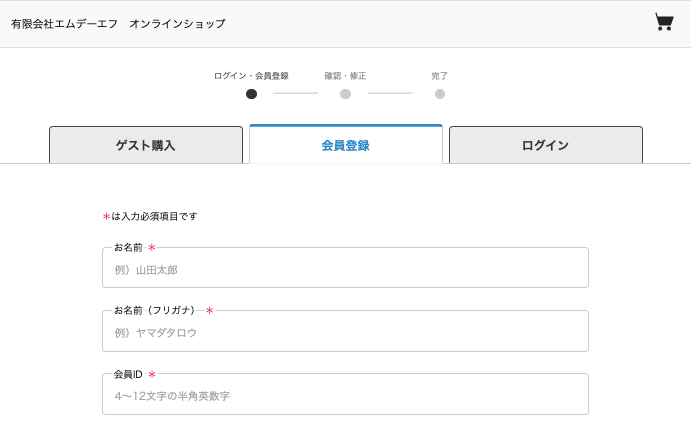The image size is (691, 430).
Task: Click the 確認・修正 step circle
Action: (345, 94)
